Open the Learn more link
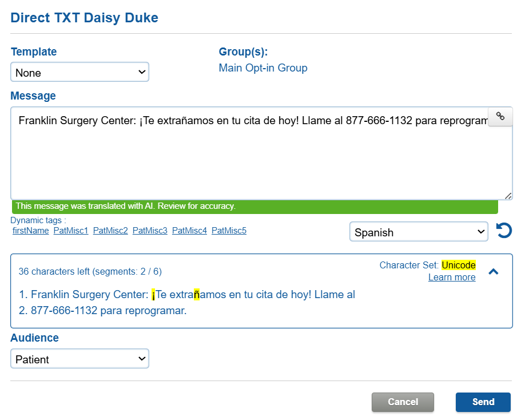The height and width of the screenshot is (420, 521). pos(452,278)
